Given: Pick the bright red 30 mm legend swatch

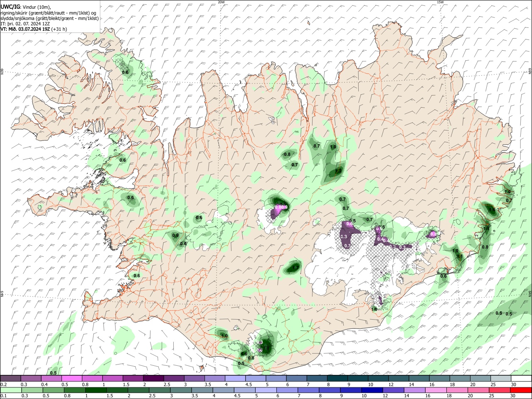Looking at the screenshot, I should pyautogui.click(x=521, y=390).
